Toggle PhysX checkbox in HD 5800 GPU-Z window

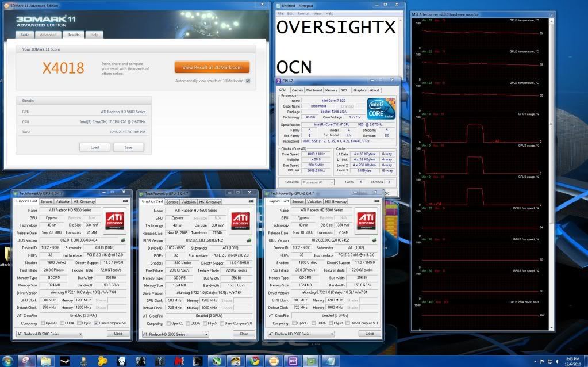tap(79, 323)
